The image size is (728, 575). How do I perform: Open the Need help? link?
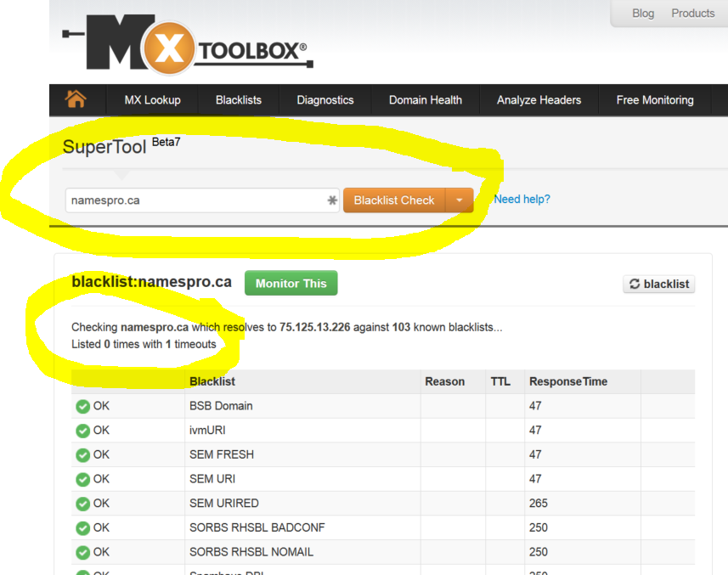[522, 199]
